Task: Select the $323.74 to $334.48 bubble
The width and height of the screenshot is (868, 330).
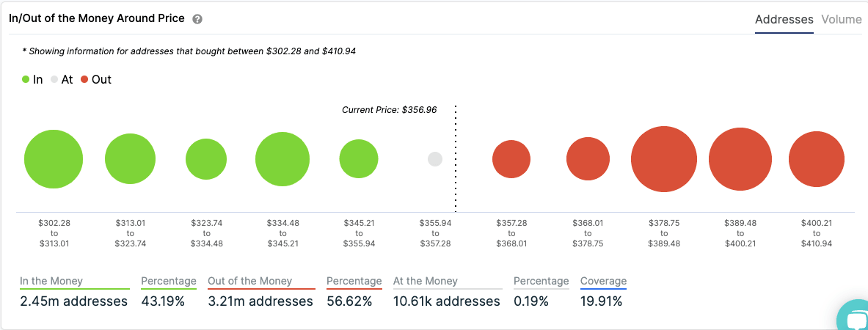Action: click(206, 159)
